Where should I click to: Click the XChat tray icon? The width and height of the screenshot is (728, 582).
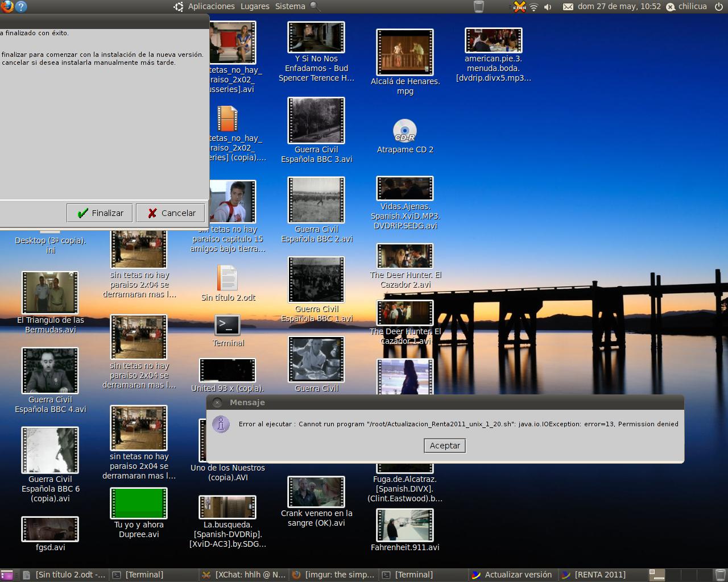pyautogui.click(x=519, y=7)
